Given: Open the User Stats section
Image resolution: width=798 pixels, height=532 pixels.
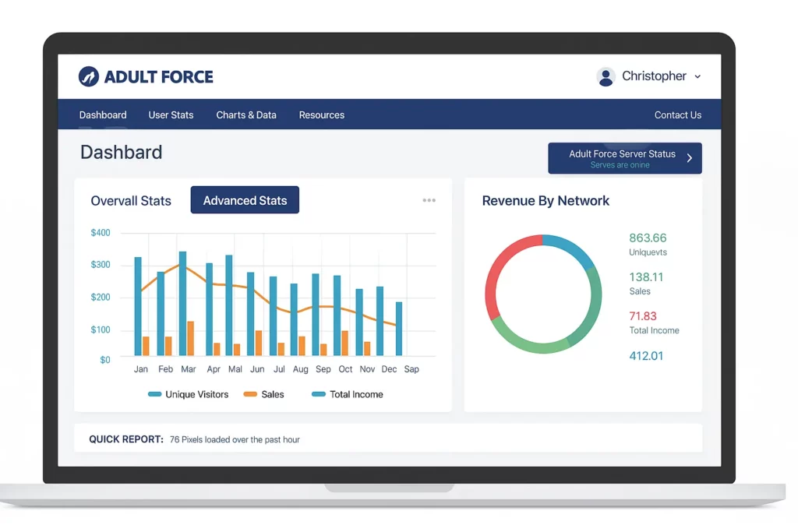Looking at the screenshot, I should coord(171,115).
